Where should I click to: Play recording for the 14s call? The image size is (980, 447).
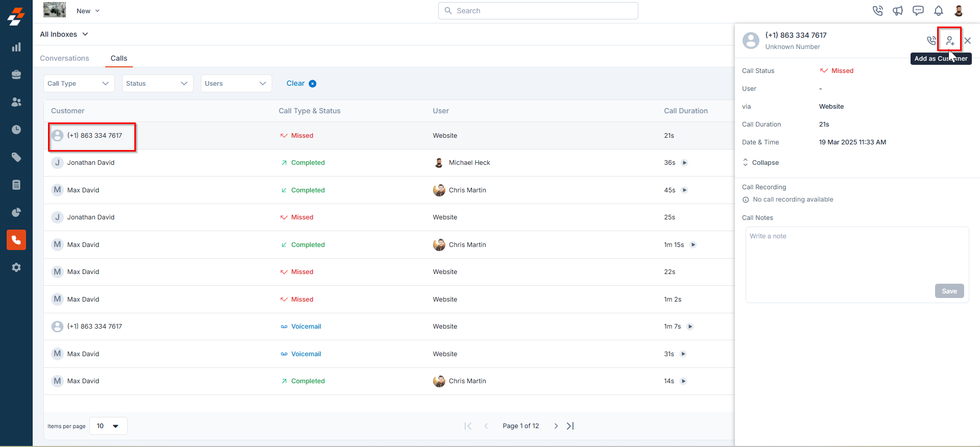coord(683,381)
